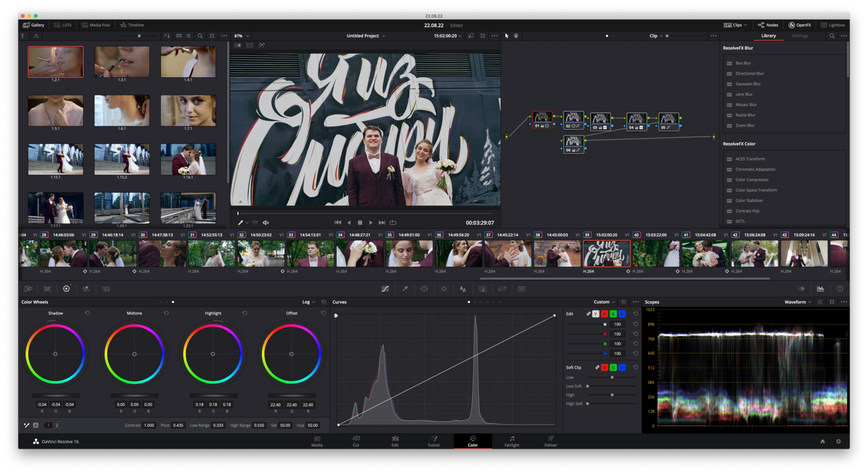The image size is (868, 473).
Task: Switch to the Cut page tab
Action: point(356,442)
